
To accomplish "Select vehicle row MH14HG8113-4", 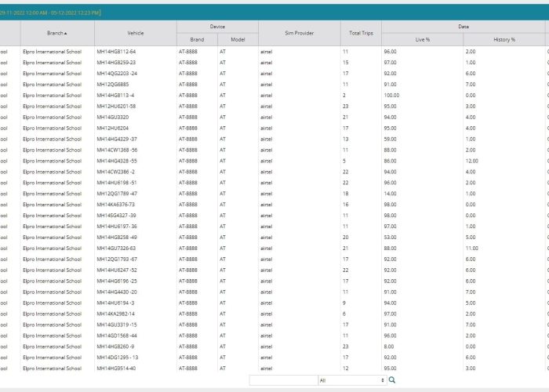I will 115,95.
